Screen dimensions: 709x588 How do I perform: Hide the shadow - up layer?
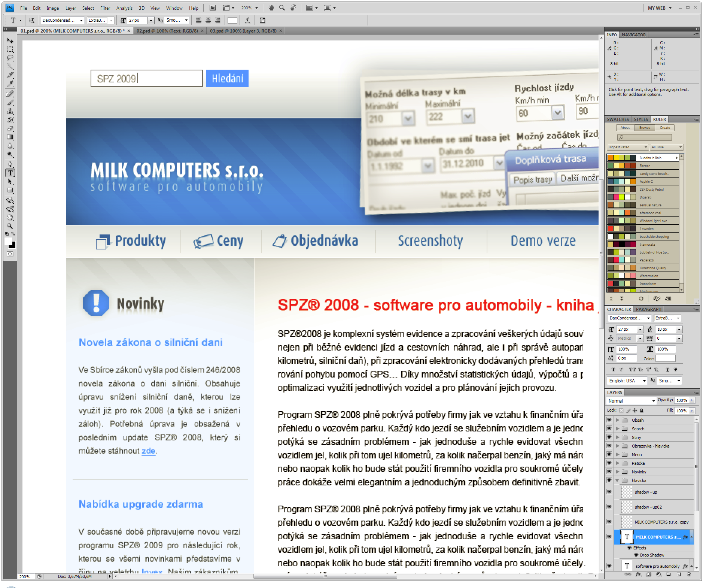click(x=609, y=492)
